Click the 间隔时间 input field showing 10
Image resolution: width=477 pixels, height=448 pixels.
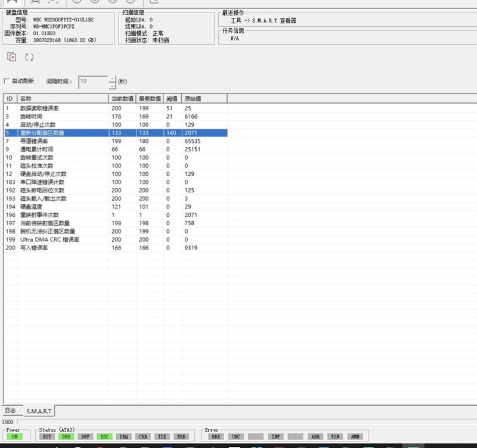coord(93,82)
